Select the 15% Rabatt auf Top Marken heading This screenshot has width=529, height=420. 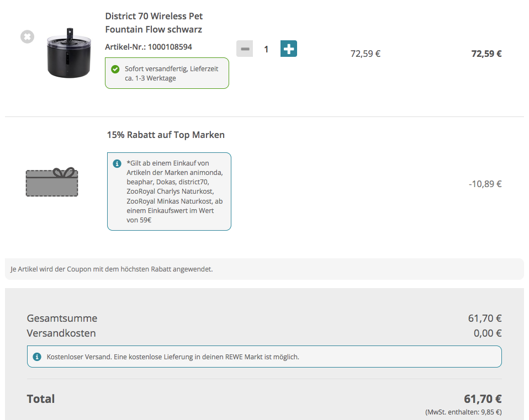click(166, 135)
